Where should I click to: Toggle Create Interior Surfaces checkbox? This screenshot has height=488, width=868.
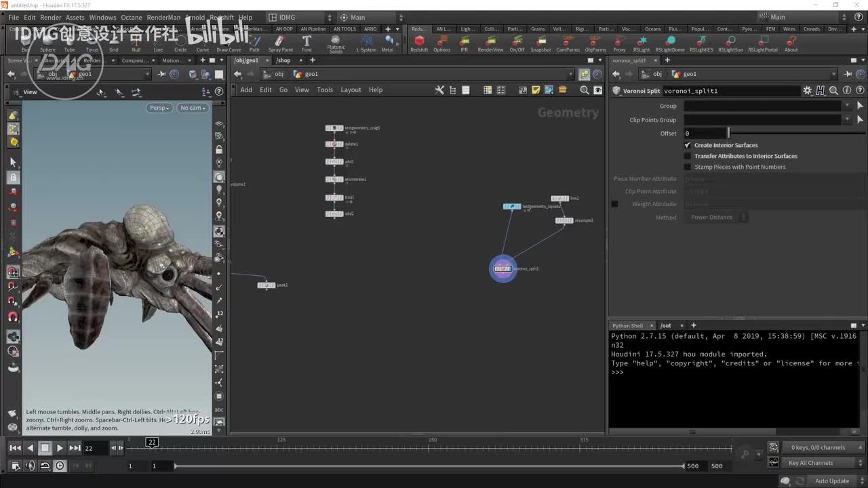click(688, 145)
